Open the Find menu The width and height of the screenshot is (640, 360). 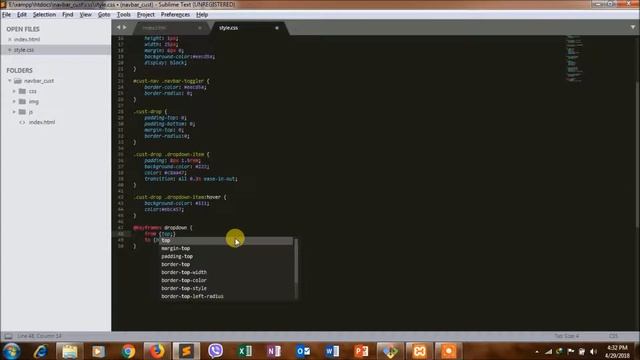point(68,15)
